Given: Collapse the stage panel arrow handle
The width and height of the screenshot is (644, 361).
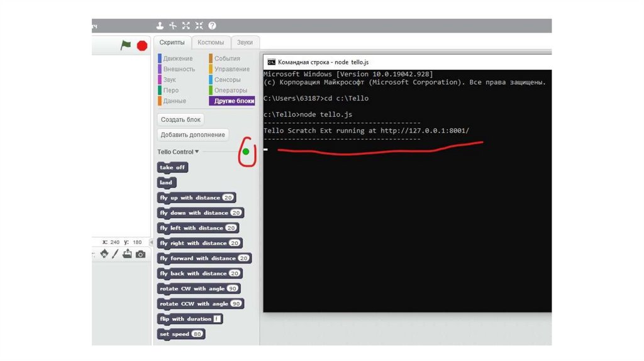Looking at the screenshot, I should point(151,242).
